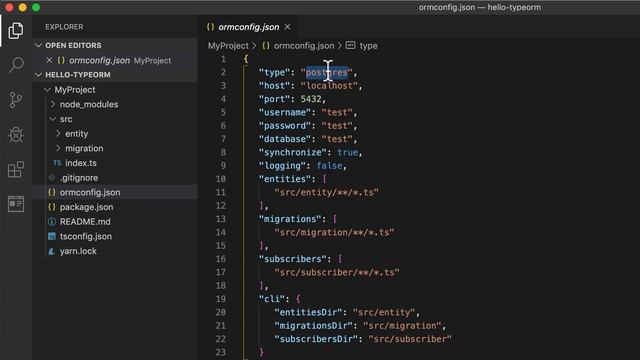The width and height of the screenshot is (640, 360).
Task: Open the bottom activity bar panel icon
Action: click(16, 204)
